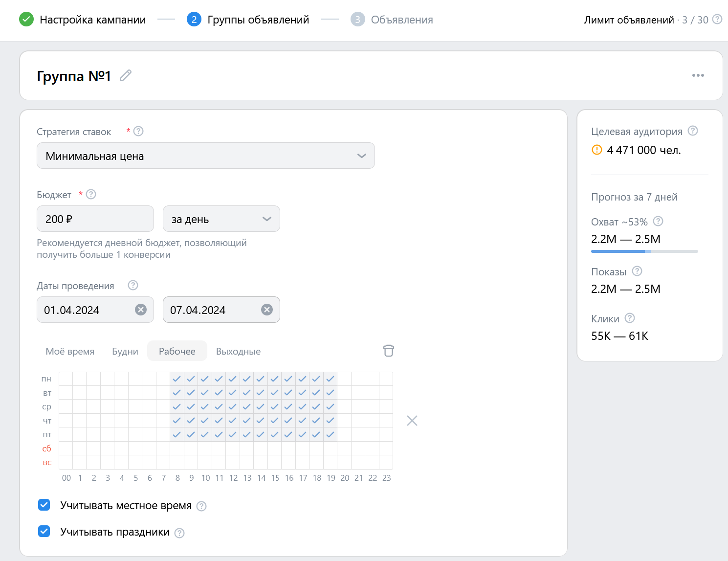Click the help icon next to Лимит объявлений
The height and width of the screenshot is (561, 728).
point(717,19)
